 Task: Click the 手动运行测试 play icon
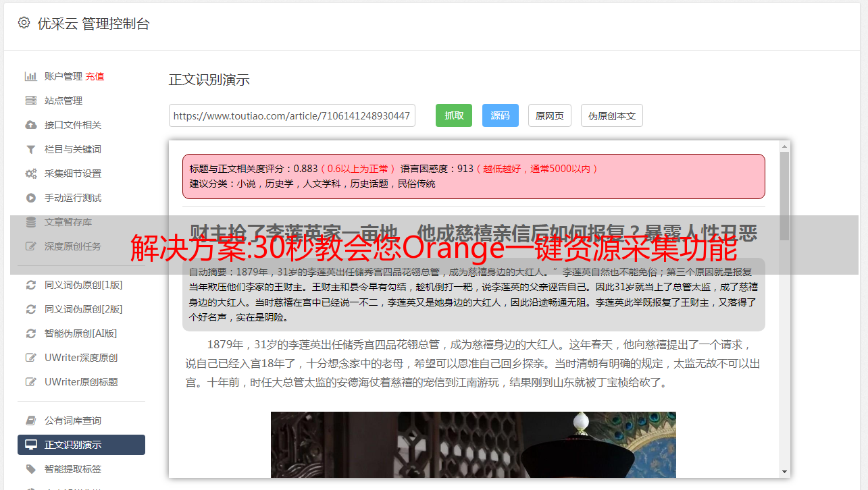[x=30, y=198]
